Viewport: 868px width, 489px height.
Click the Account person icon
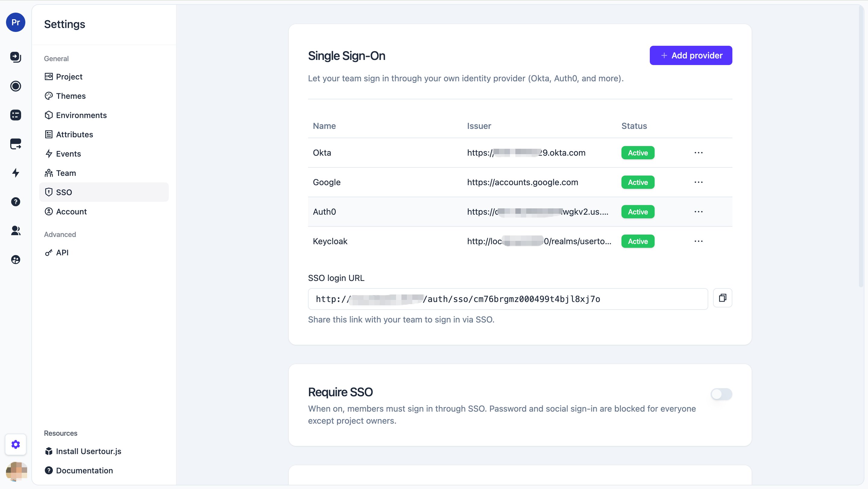[49, 211]
